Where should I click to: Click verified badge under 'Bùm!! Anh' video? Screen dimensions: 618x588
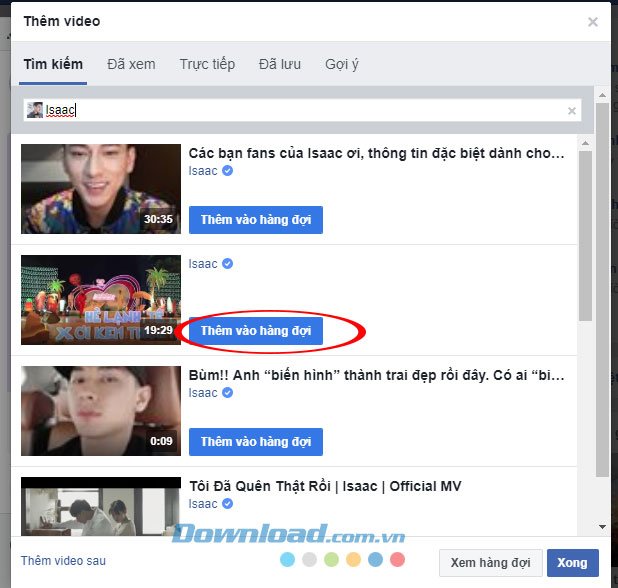227,393
